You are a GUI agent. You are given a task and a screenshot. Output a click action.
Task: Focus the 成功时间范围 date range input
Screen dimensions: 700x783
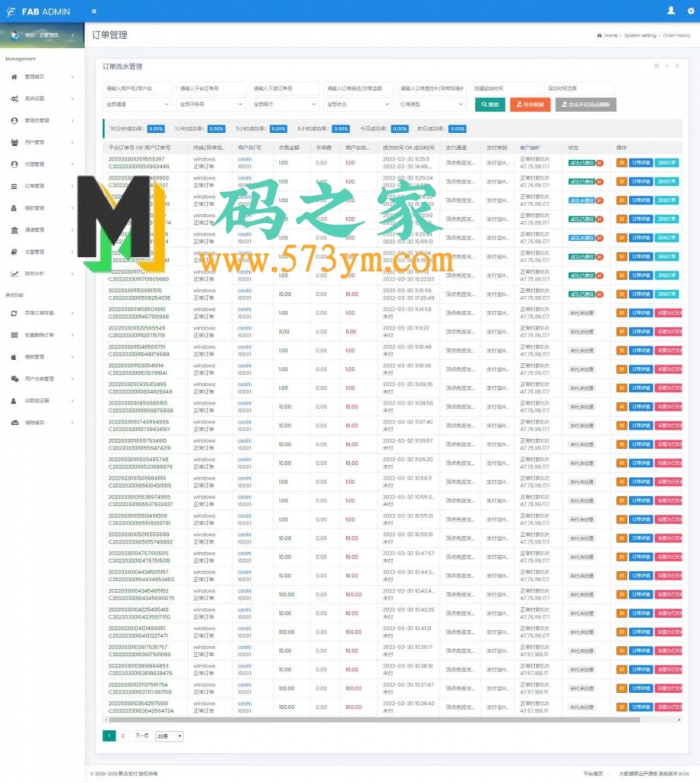(x=578, y=89)
